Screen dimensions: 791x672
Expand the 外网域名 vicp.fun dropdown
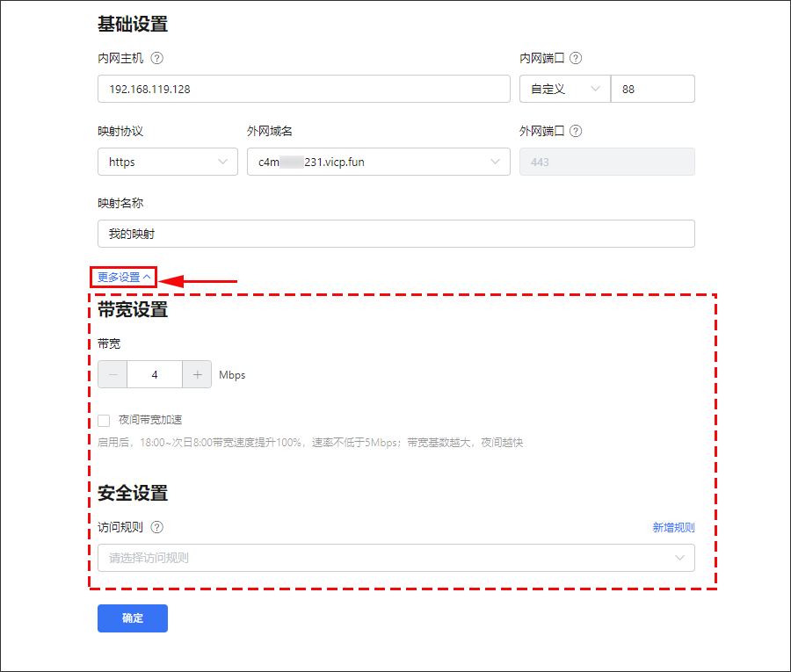coord(378,162)
